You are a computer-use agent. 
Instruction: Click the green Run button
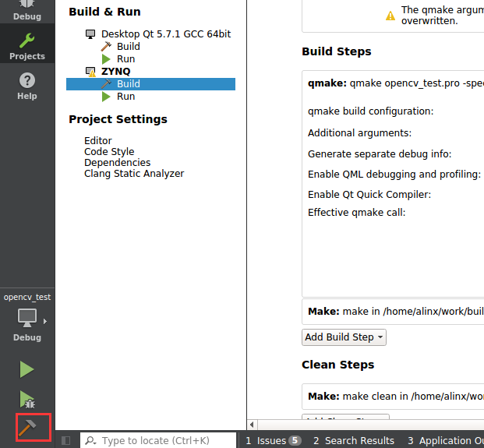tap(26, 369)
